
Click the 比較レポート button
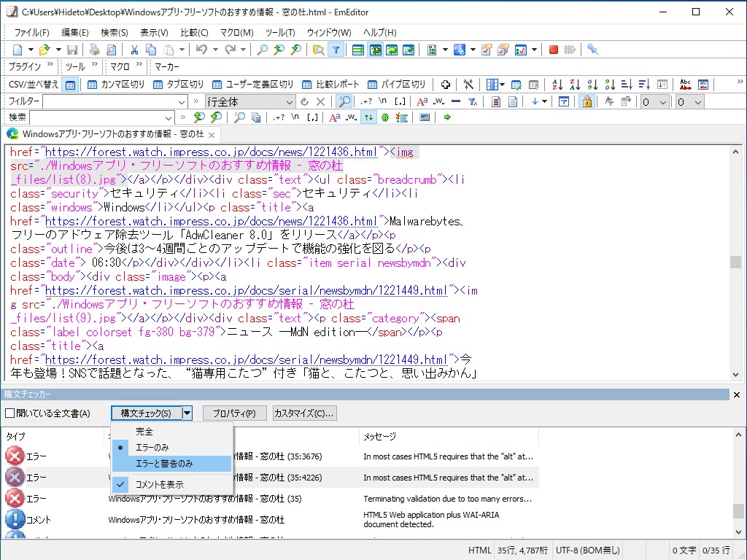tap(331, 85)
